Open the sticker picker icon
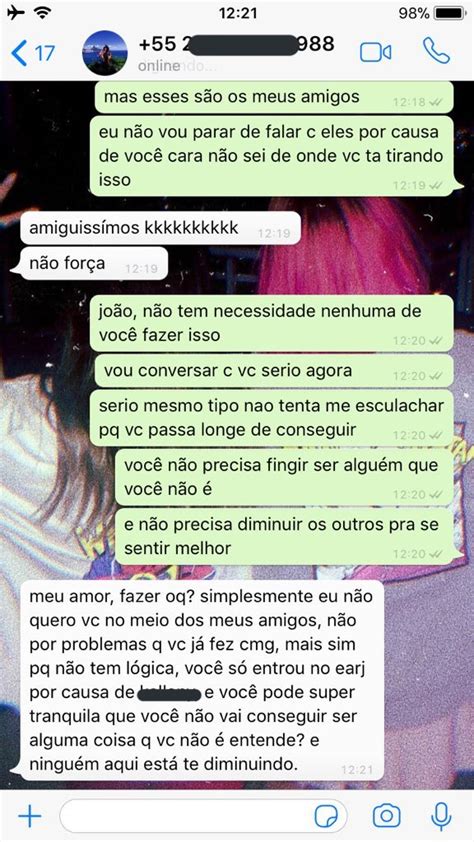This screenshot has height=842, width=474. 326,816
